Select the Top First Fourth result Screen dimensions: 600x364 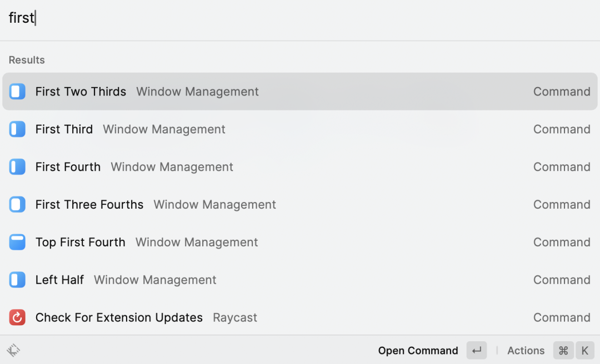tap(300, 242)
